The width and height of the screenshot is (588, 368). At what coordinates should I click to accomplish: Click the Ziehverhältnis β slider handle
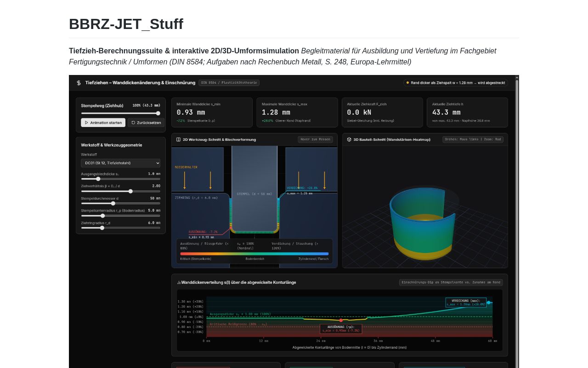pyautogui.click(x=130, y=191)
